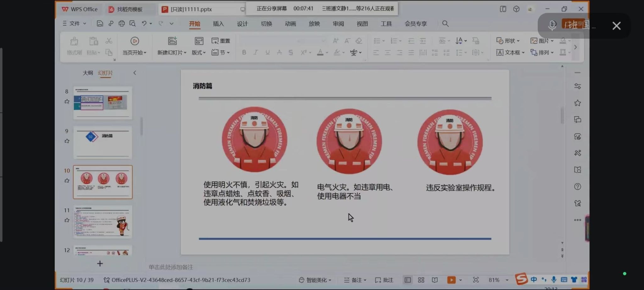This screenshot has height=290, width=644.
Task: Click the help question mark icon in sidebar
Action: [x=577, y=187]
